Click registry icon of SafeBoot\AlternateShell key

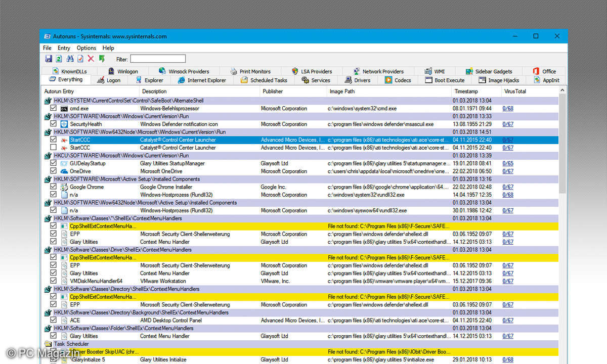[49, 101]
